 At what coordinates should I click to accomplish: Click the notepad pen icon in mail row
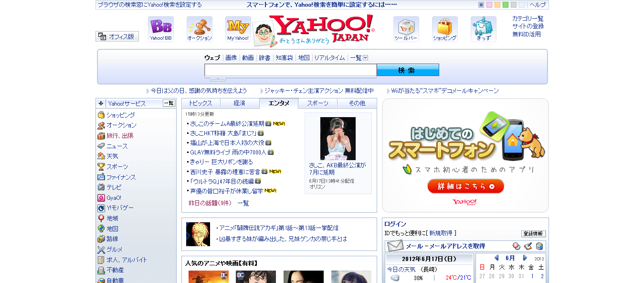click(x=528, y=246)
